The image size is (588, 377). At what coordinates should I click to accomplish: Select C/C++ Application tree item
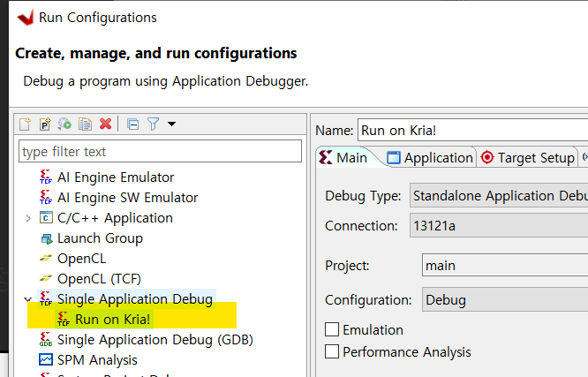(115, 218)
